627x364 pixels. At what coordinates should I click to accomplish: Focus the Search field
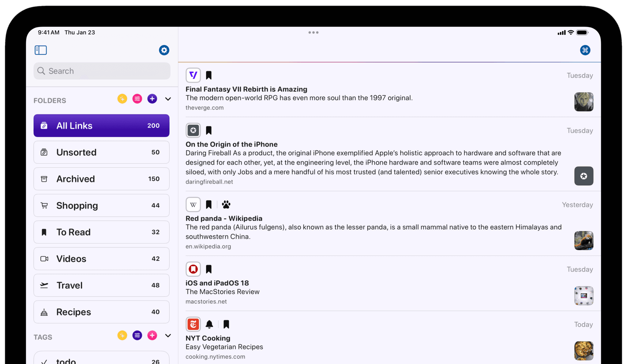102,71
